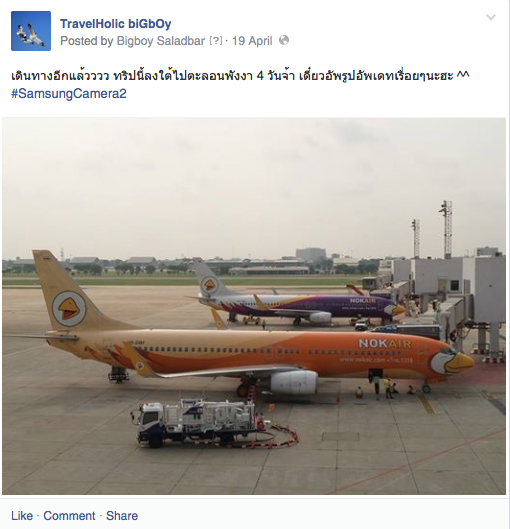Open the 19 April timestamp link

252,41
